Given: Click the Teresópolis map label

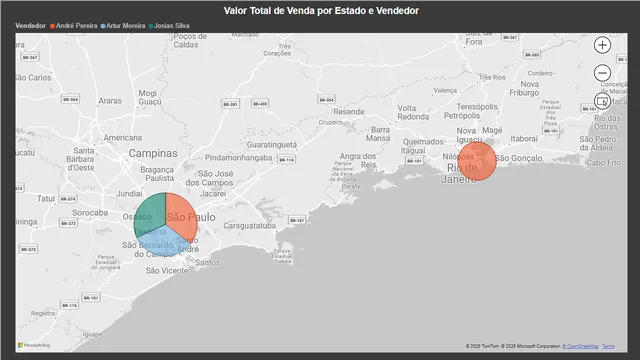Looking at the screenshot, I should (477, 107).
